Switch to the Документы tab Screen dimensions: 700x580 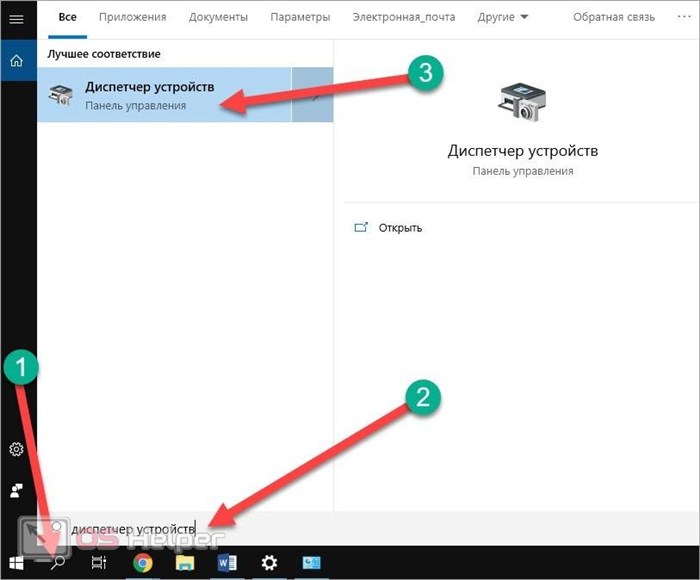pos(218,17)
